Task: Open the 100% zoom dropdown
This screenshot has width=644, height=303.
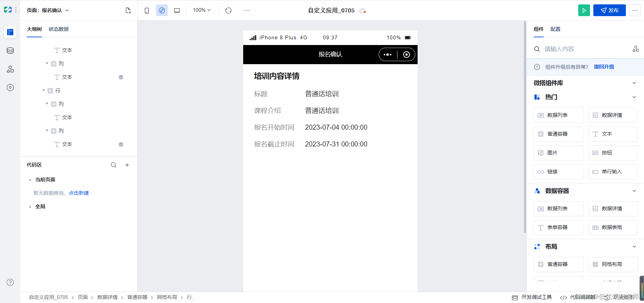Action: 202,10
